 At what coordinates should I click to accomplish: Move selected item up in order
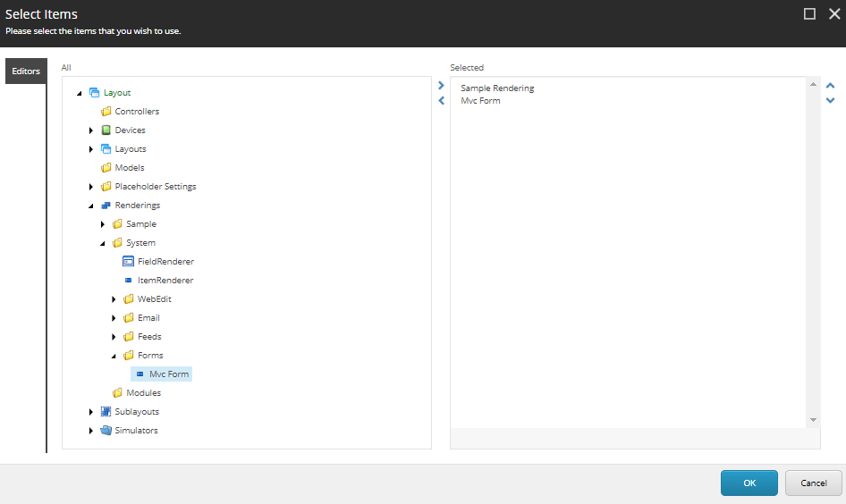pos(831,85)
